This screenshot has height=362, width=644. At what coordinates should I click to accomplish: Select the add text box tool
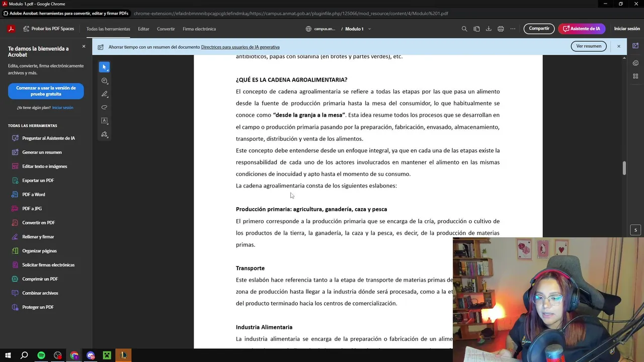(104, 121)
